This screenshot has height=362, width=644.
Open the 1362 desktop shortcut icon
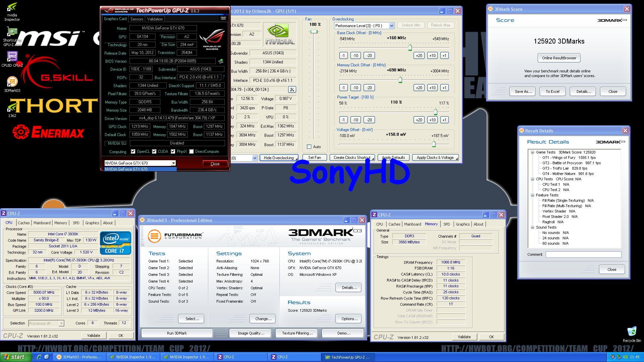click(x=12, y=109)
